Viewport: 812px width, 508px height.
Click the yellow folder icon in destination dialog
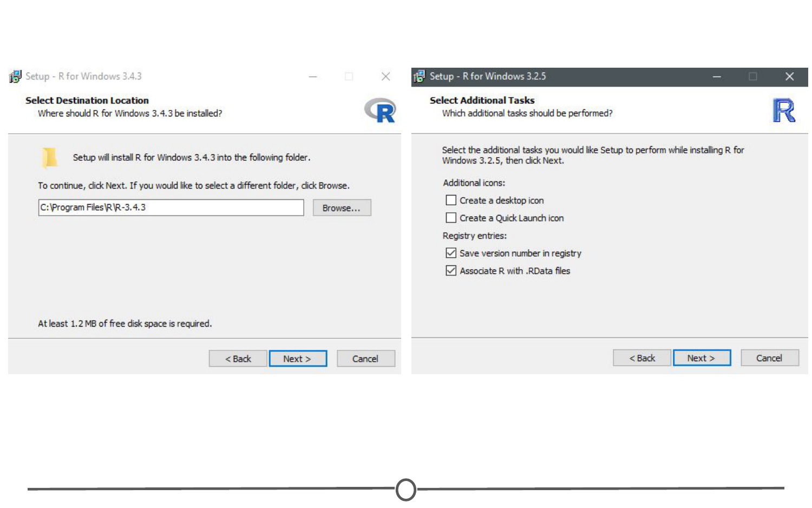pos(49,158)
